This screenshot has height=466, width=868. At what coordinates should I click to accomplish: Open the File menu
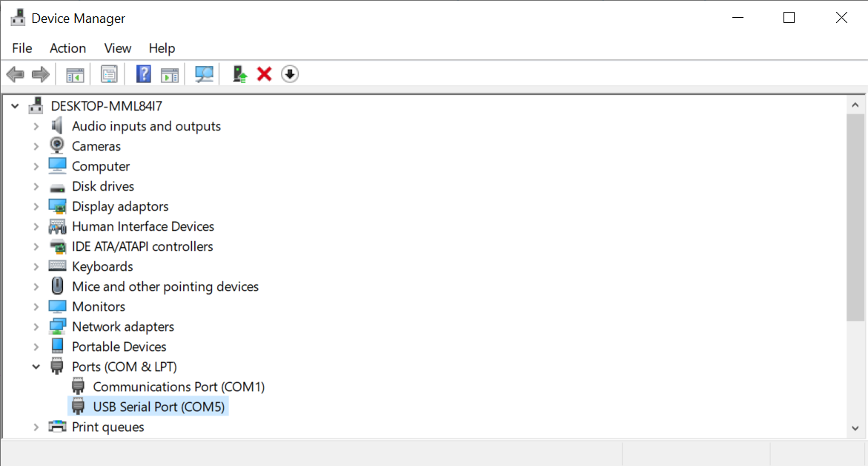point(22,48)
